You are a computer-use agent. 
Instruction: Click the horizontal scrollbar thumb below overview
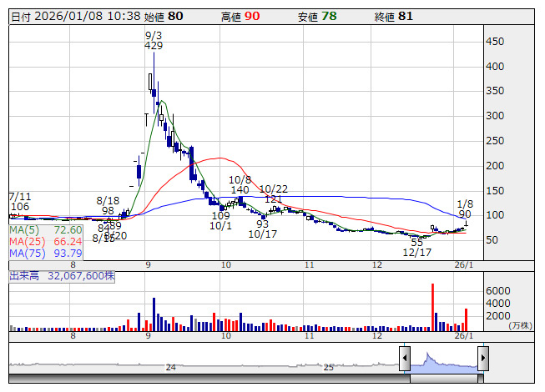443,379
